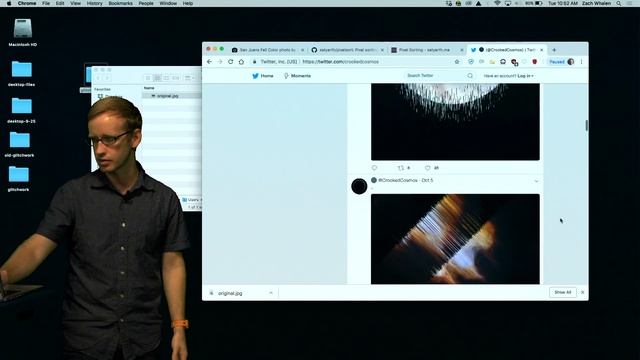This screenshot has width=640, height=360.
Task: Open the Chrome menu in the menu bar
Action: pyautogui.click(x=27, y=3)
